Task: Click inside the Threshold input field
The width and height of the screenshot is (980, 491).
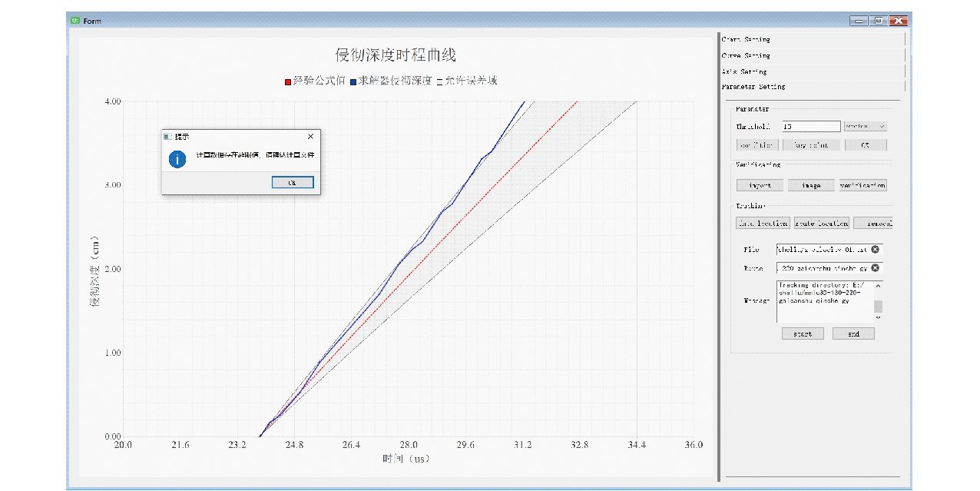Action: [811, 126]
